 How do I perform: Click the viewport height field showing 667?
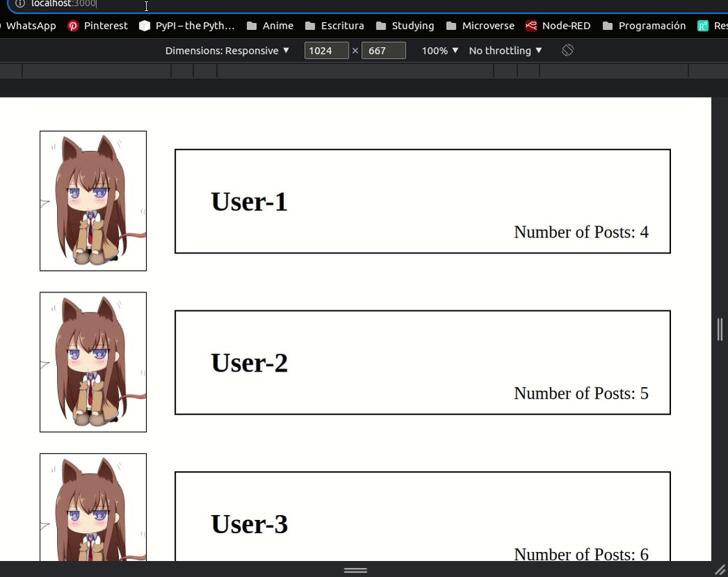click(383, 51)
